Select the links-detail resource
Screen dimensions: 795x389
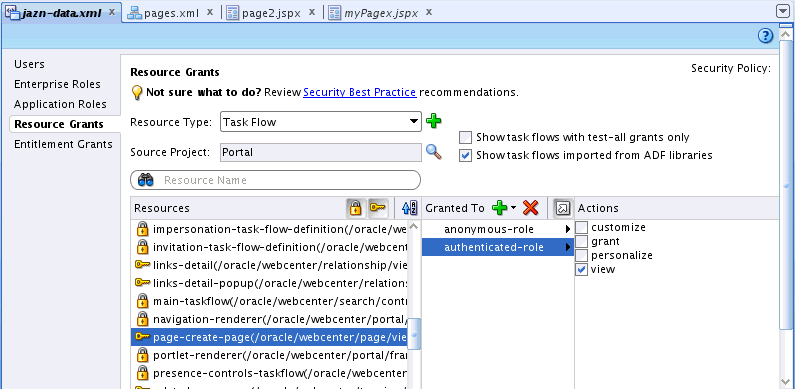tap(269, 265)
